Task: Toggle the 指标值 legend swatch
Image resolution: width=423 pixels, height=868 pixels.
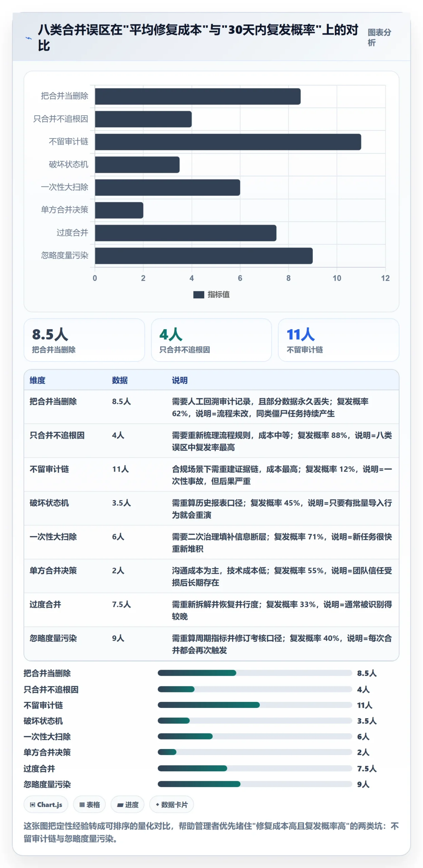Action: 198,295
